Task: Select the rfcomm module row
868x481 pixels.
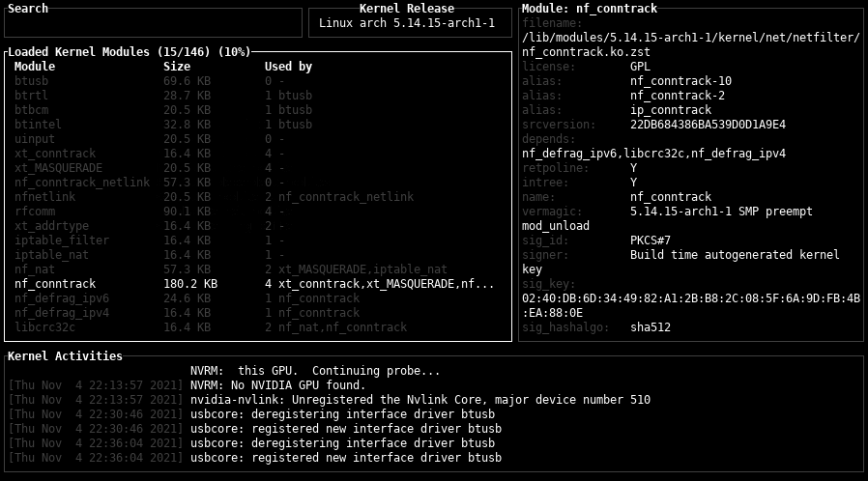Action: [x=258, y=212]
